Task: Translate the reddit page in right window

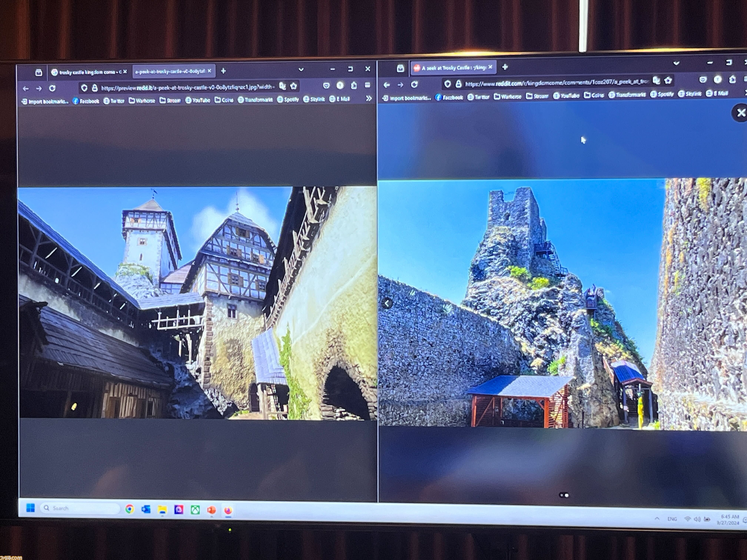Action: pos(656,80)
